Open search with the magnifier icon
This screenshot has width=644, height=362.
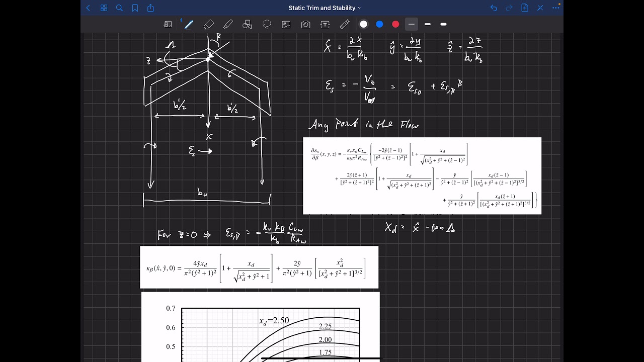(x=119, y=8)
